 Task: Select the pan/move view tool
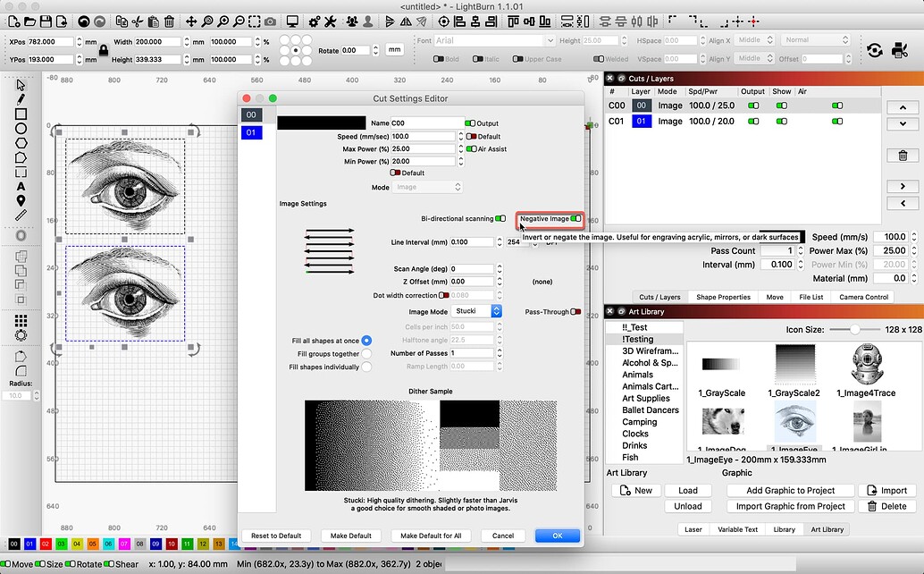point(191,21)
